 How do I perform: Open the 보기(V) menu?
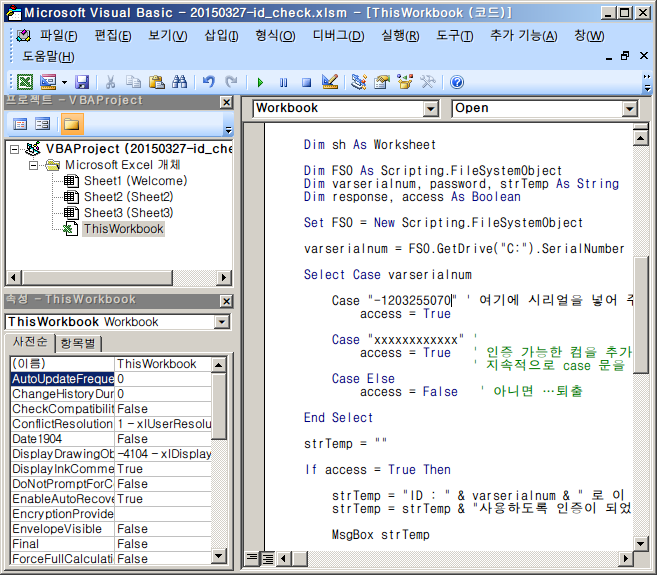point(168,36)
